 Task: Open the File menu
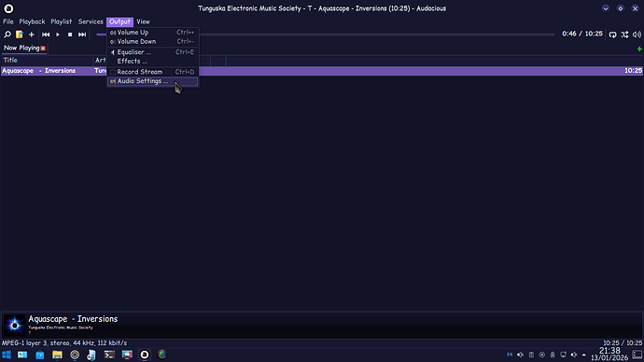tap(8, 21)
